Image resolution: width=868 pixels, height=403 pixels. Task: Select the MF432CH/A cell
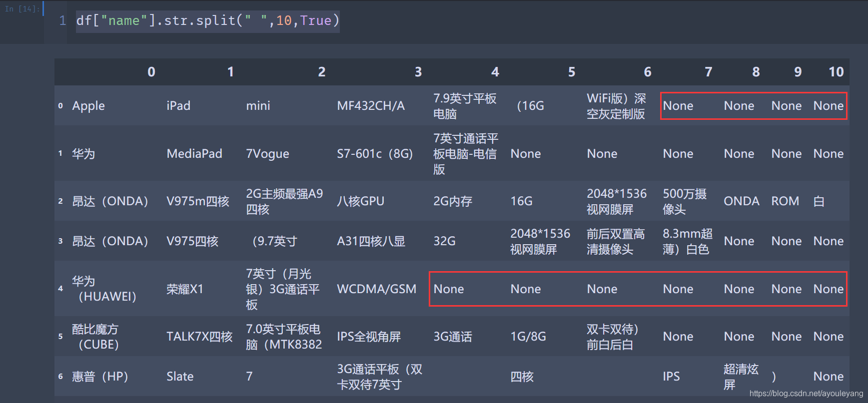(x=371, y=106)
